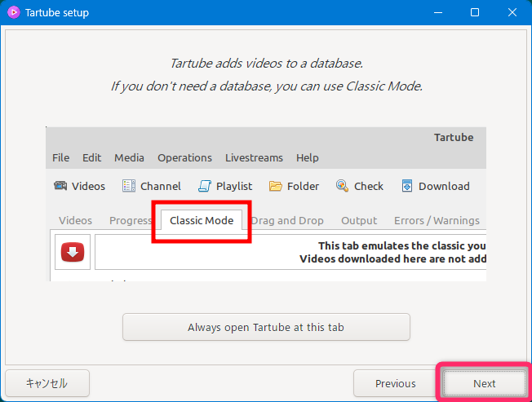This screenshot has height=402, width=532.
Task: Open the File menu
Action: pyautogui.click(x=61, y=157)
